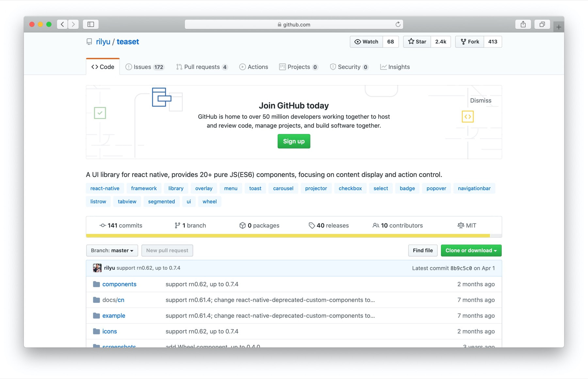Open the projector topic tag
The width and height of the screenshot is (588, 379).
[x=316, y=188]
